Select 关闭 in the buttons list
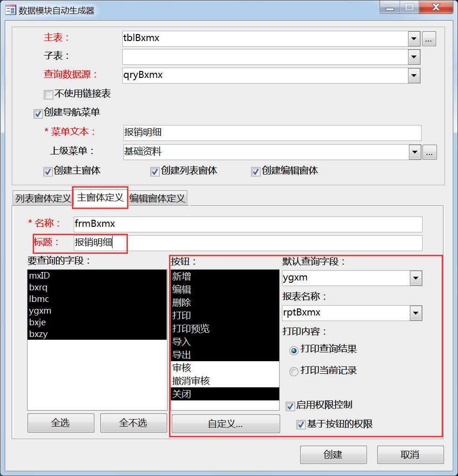 point(225,394)
